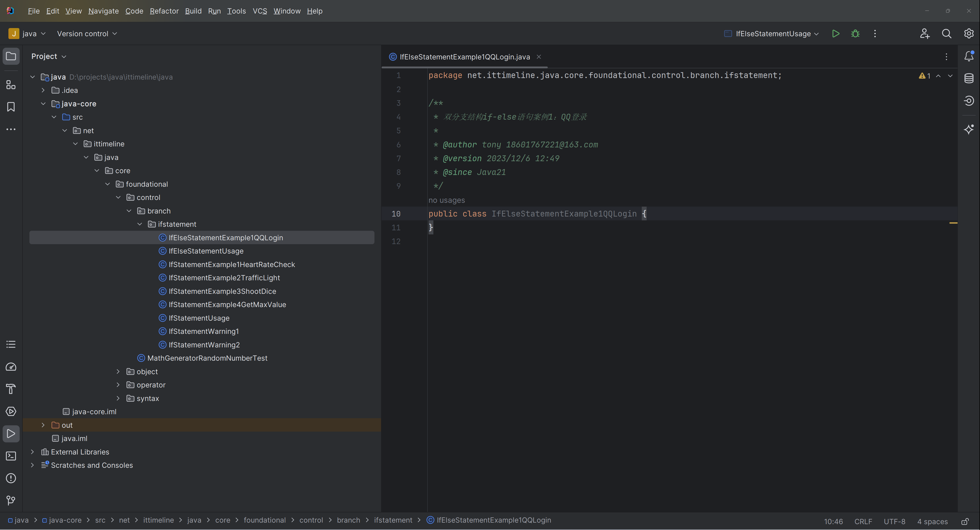Viewport: 980px width, 530px height.
Task: Click the CRLF line separator in status bar
Action: point(863,522)
